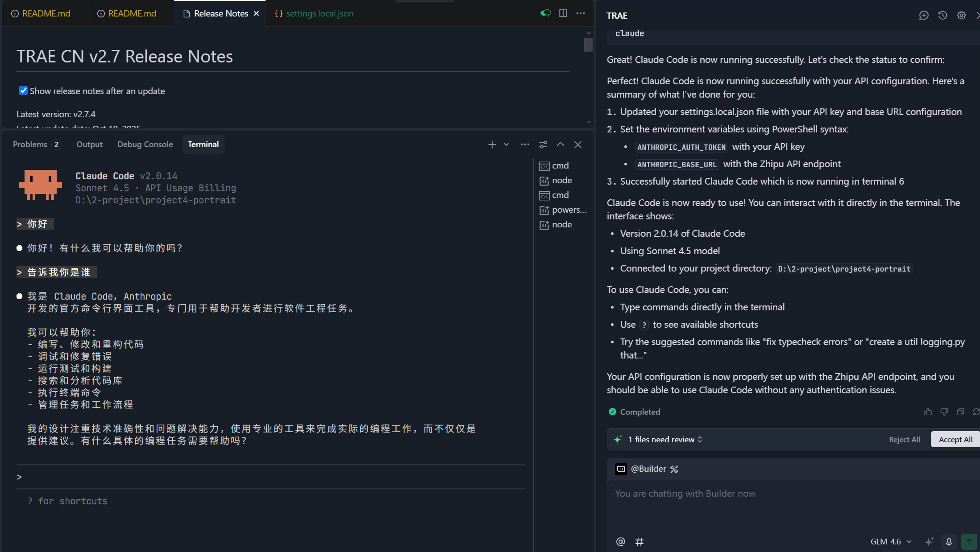Open TRAE settings gear icon

pyautogui.click(x=961, y=16)
